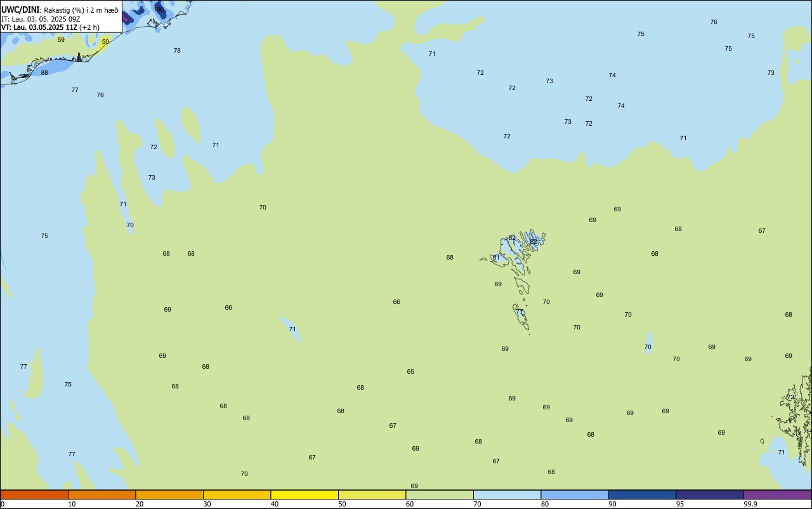Choose the light green 60–70 legend swatch
This screenshot has width=812, height=509.
[x=440, y=494]
